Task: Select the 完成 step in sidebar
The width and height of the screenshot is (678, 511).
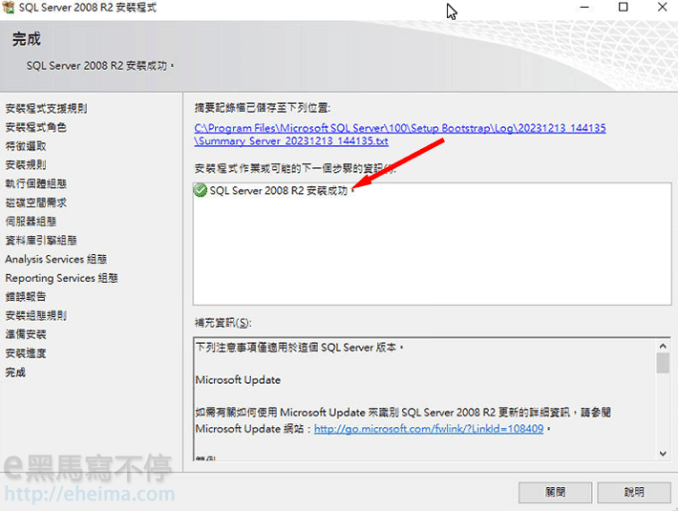Action: point(16,372)
